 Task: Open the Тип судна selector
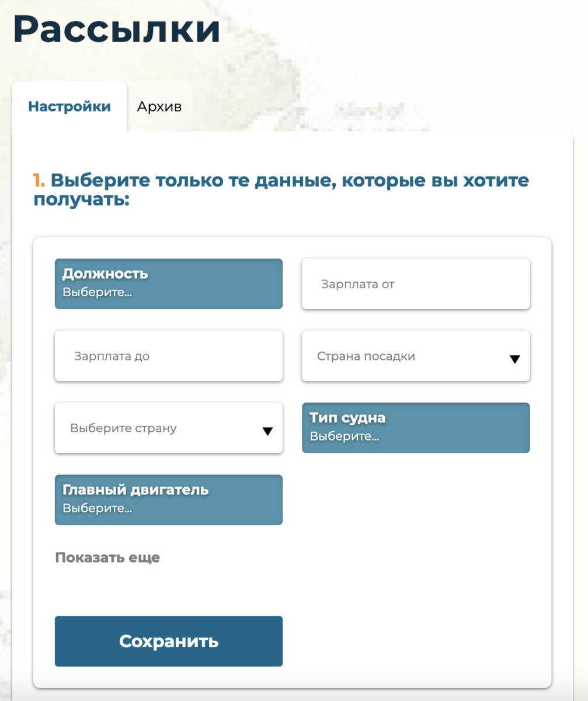(x=416, y=428)
